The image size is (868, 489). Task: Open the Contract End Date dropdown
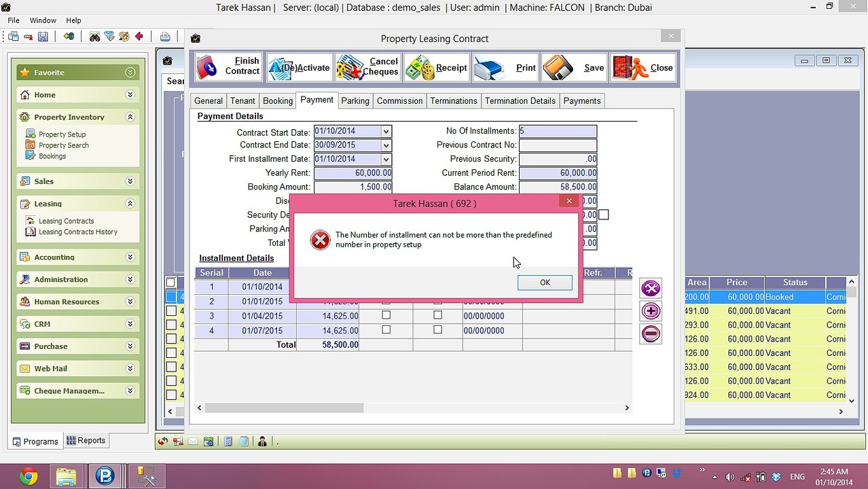click(386, 145)
